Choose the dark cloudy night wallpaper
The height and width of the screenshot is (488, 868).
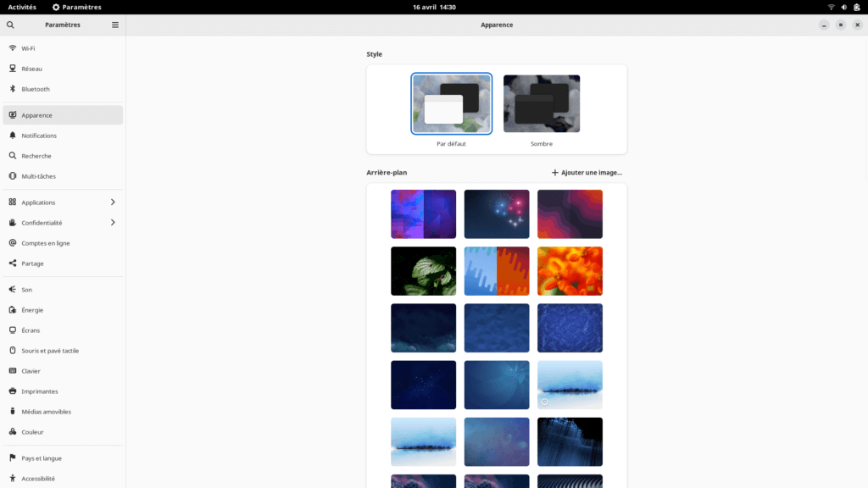(x=424, y=328)
